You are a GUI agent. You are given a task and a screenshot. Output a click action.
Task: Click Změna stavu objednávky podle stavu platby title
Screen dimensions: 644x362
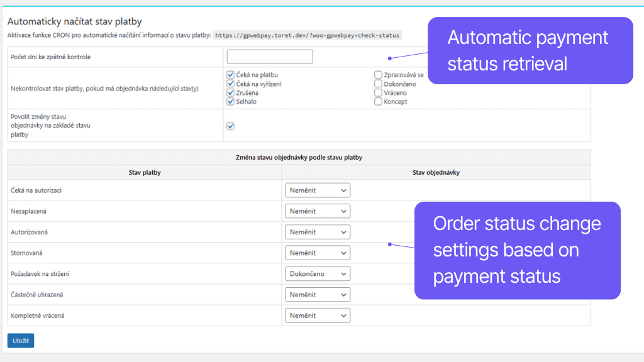pos(299,157)
